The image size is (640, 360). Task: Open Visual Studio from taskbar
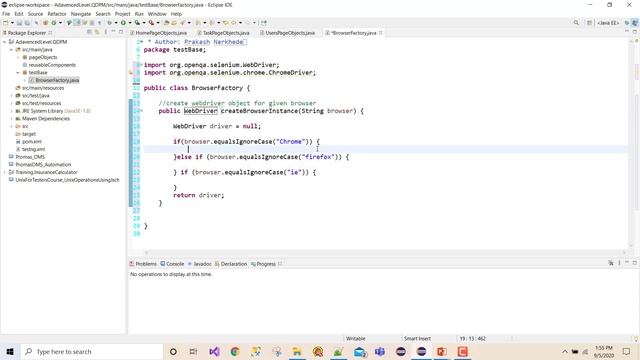[x=214, y=351]
